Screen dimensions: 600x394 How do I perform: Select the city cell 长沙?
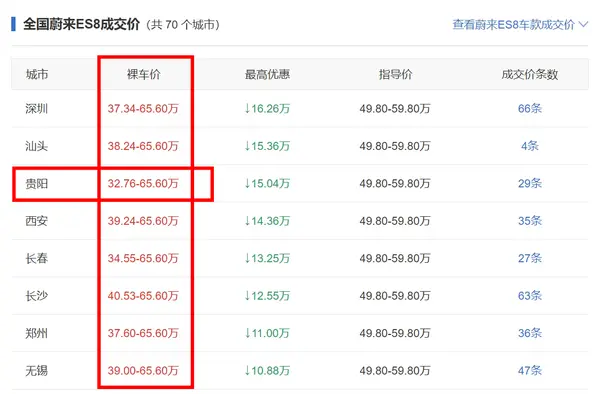coord(36,296)
